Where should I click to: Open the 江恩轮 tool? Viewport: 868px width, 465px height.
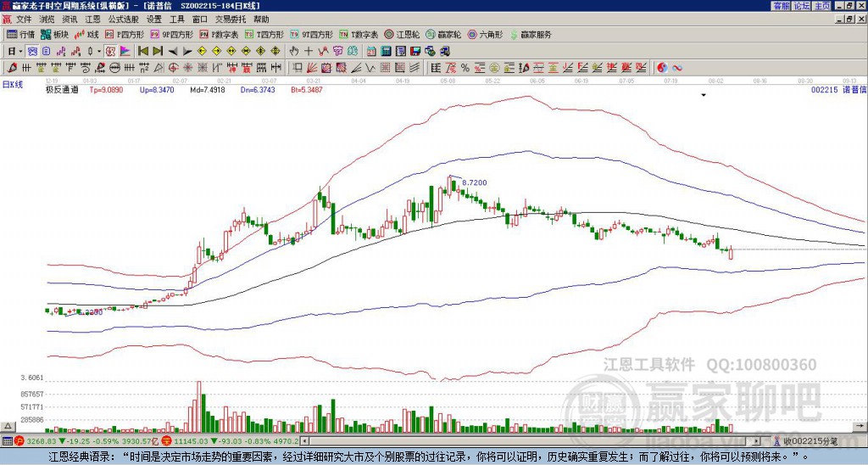[402, 34]
